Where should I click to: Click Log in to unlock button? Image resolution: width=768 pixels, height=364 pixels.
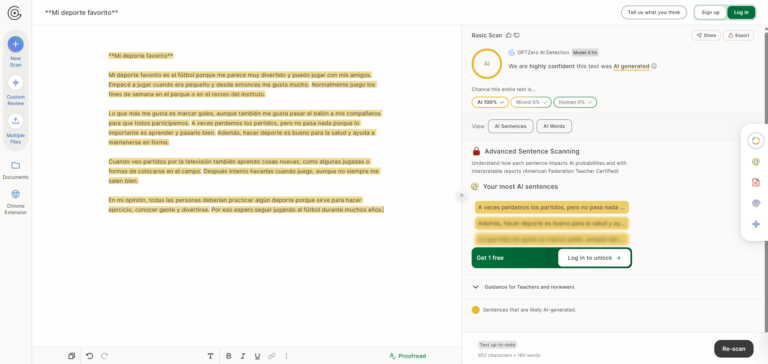click(594, 258)
